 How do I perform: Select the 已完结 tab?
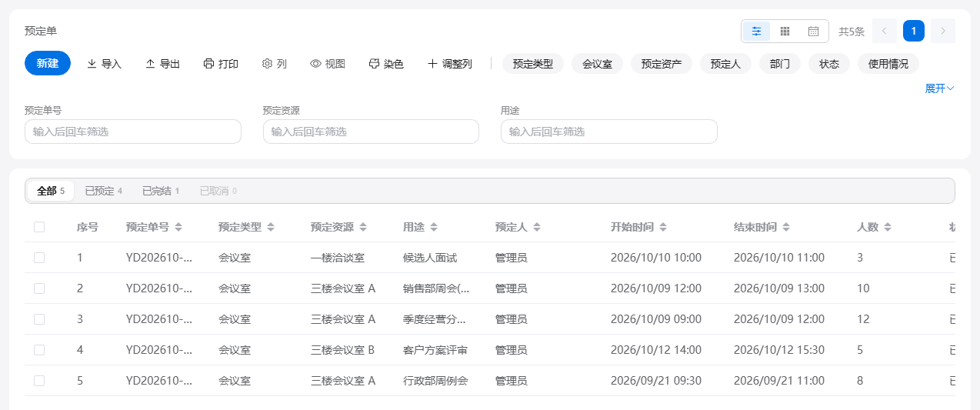(161, 191)
